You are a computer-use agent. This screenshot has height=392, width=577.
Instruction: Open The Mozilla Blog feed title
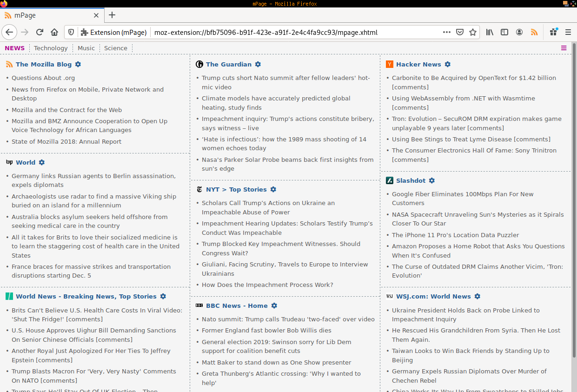(x=44, y=64)
